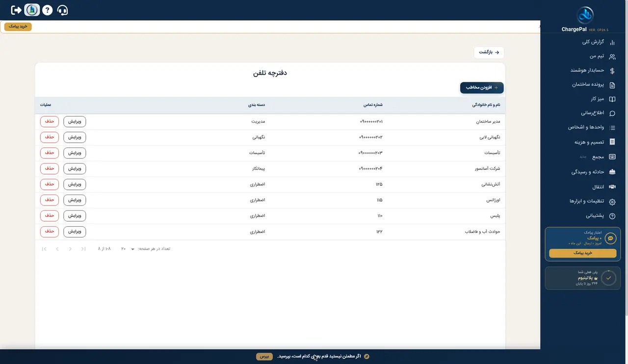Click خرید پیامک in the sidebar credit card
628x364 pixels.
(x=583, y=253)
